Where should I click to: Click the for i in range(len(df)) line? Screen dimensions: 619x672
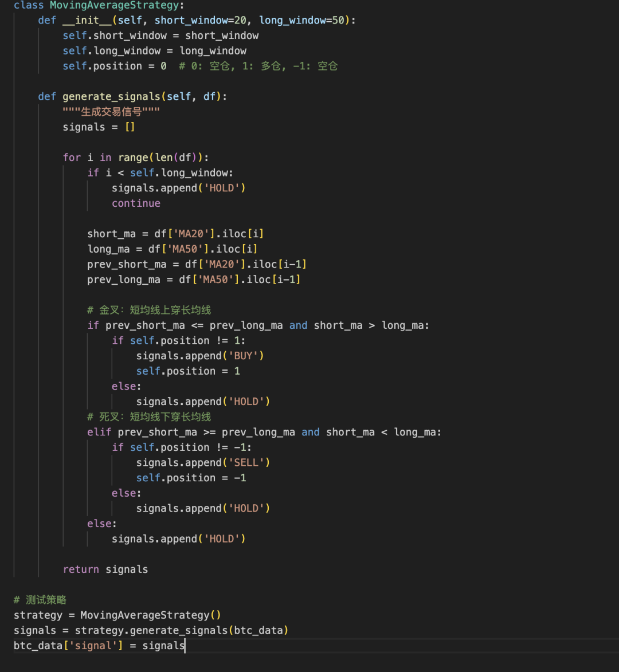coord(136,158)
